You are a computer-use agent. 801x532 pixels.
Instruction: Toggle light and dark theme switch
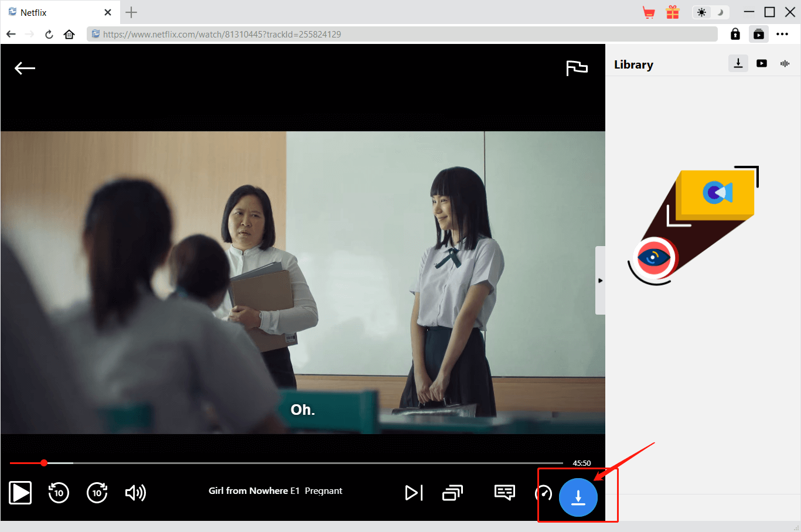pyautogui.click(x=710, y=12)
